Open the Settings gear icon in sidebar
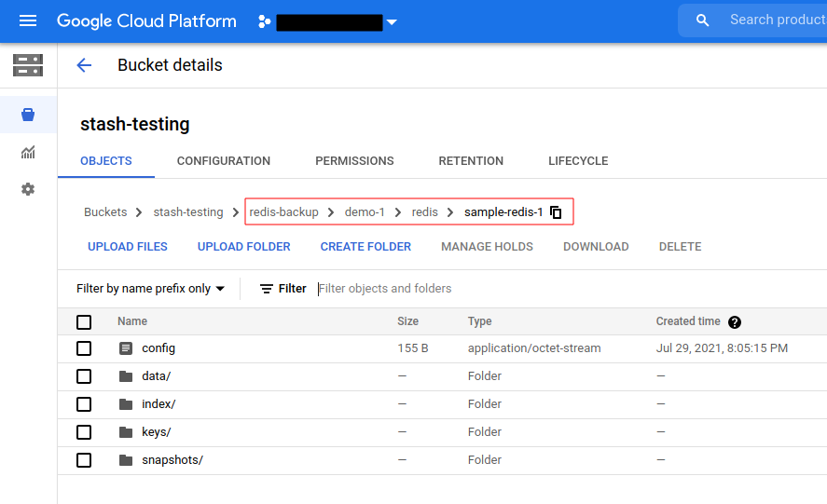 coord(28,189)
